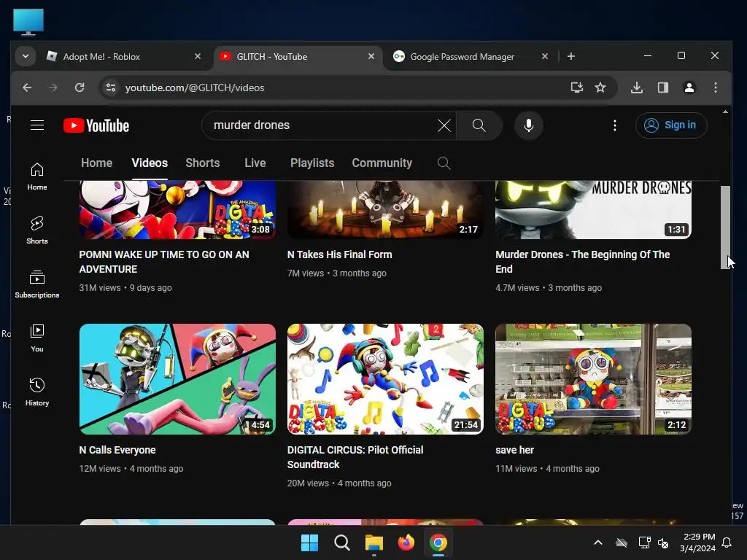View site information in address bar
The image size is (747, 560).
point(111,87)
